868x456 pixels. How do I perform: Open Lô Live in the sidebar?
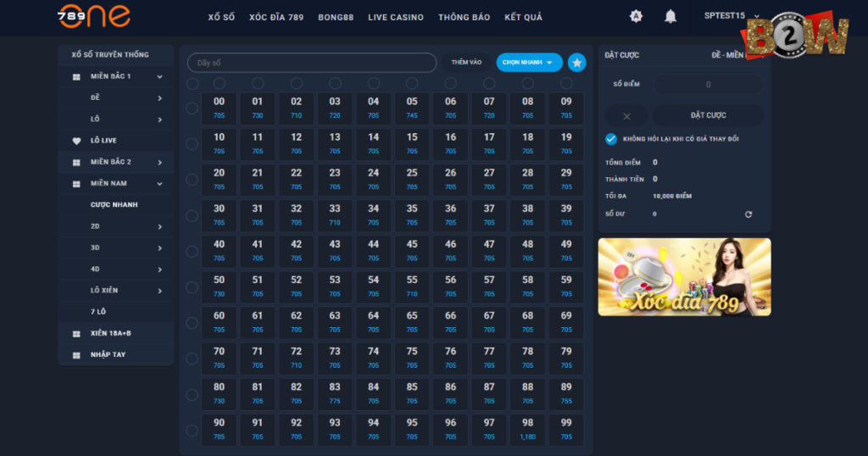click(x=103, y=141)
